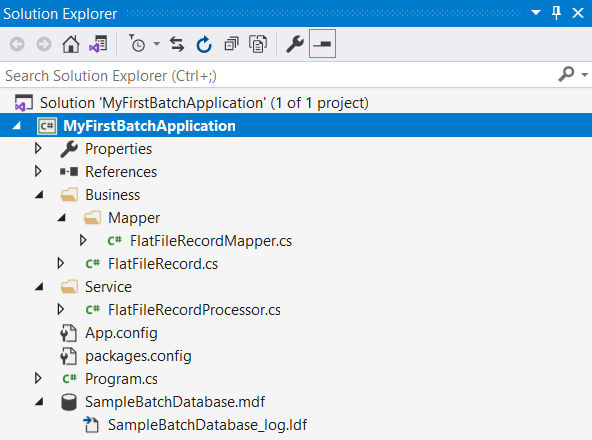Select the MyFirstBatchApplication project name
This screenshot has height=440, width=592.
tap(149, 126)
